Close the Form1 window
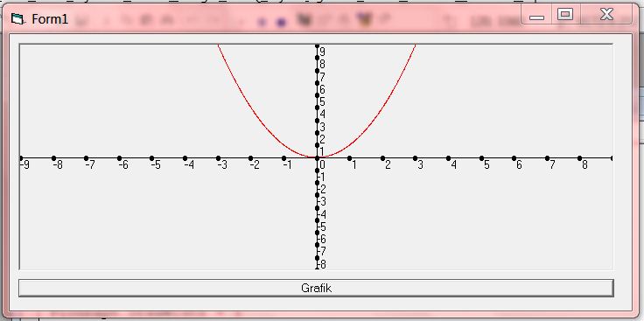Screen dimensions: 644x321 coord(606,15)
